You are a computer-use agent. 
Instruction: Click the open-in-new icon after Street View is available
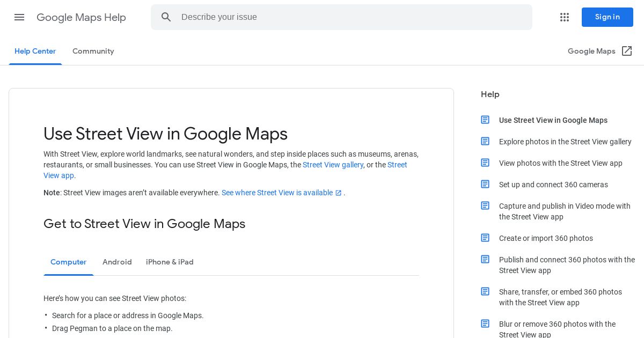click(x=339, y=193)
